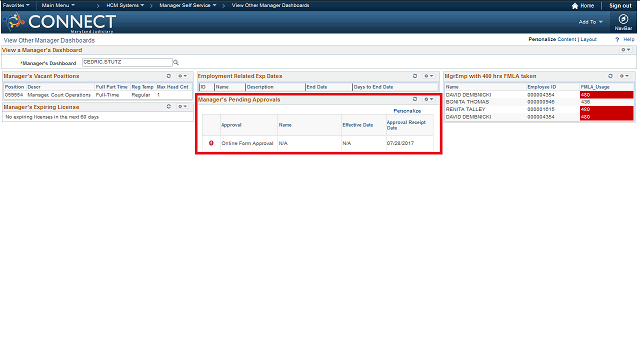Open settings gear menu for Vacant Positions

[x=182, y=76]
